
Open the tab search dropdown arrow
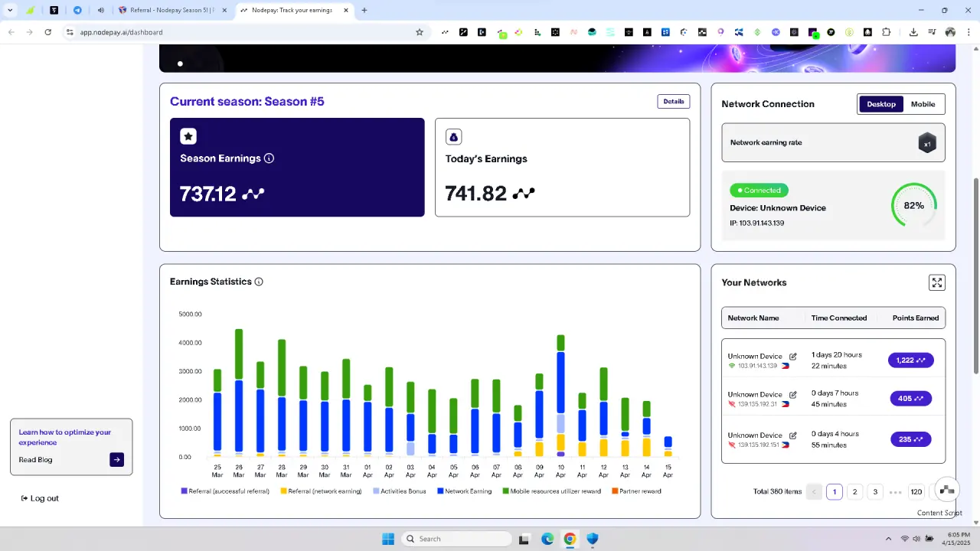(x=10, y=10)
